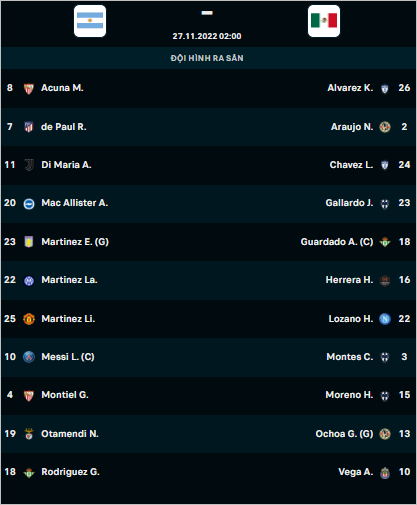Click Real Betis crest beside Guardado A.

pos(385,242)
